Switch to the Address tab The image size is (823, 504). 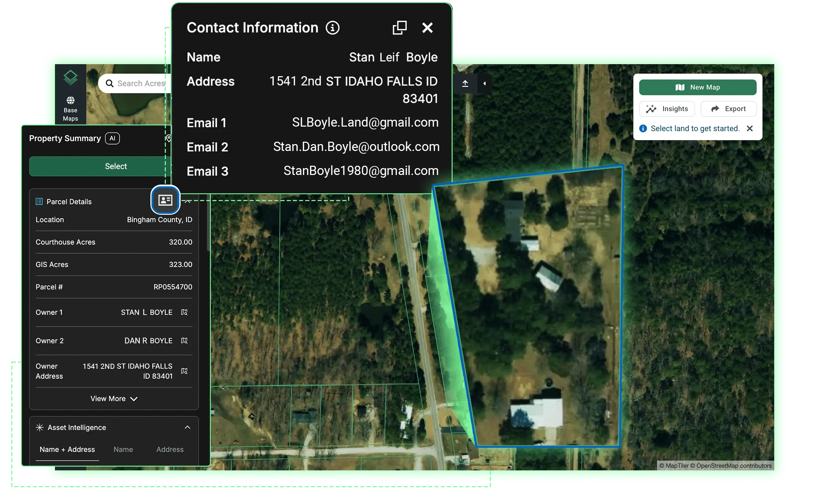[x=170, y=449]
